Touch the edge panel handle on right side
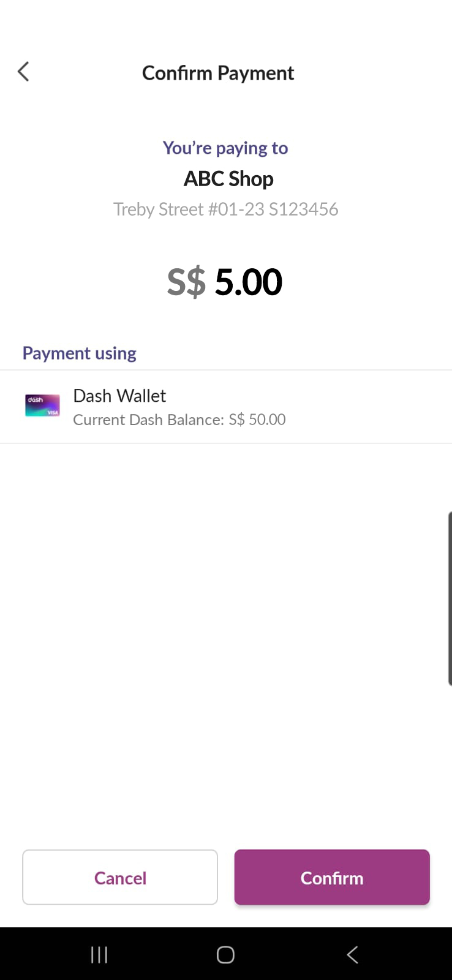452x980 pixels. point(450,599)
